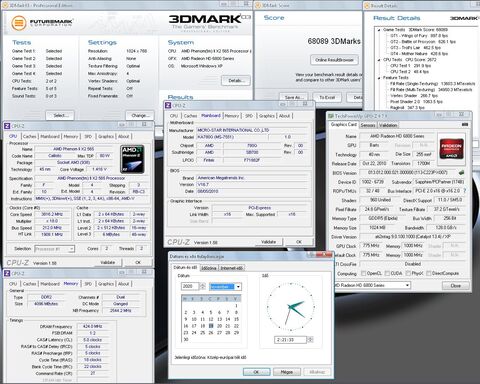The width and height of the screenshot is (480, 384).
Task: Switch to the Caches tab in the top-left CPU-Z window
Action: tap(29, 136)
